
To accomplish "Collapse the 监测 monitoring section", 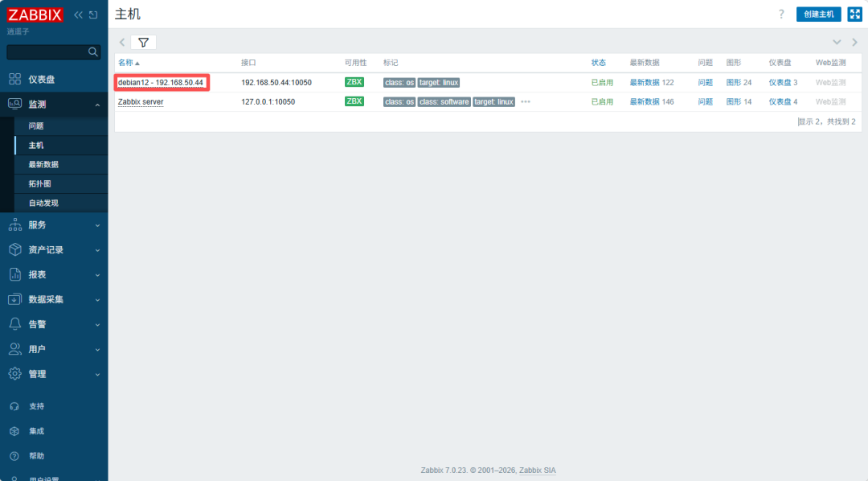I will [54, 105].
